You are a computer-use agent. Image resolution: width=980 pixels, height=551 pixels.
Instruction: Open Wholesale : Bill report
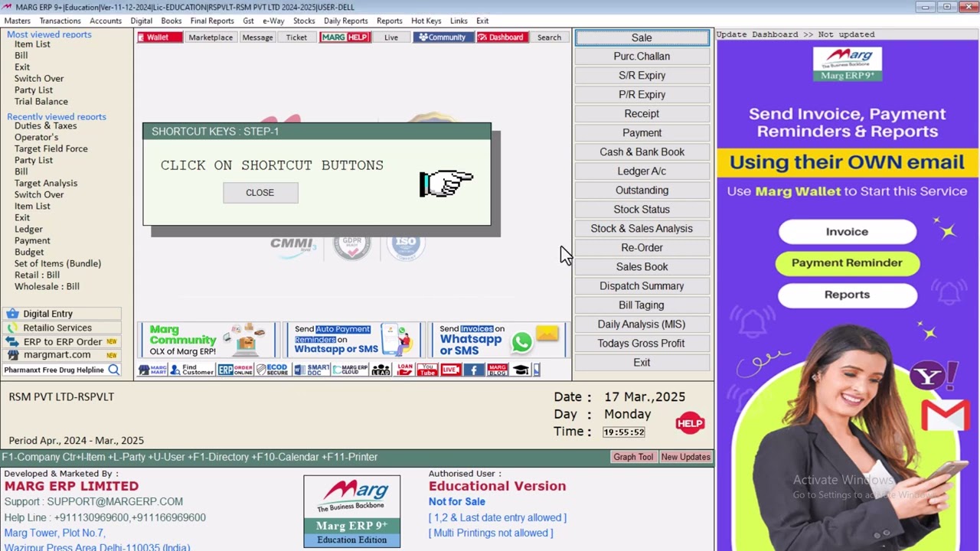point(47,287)
